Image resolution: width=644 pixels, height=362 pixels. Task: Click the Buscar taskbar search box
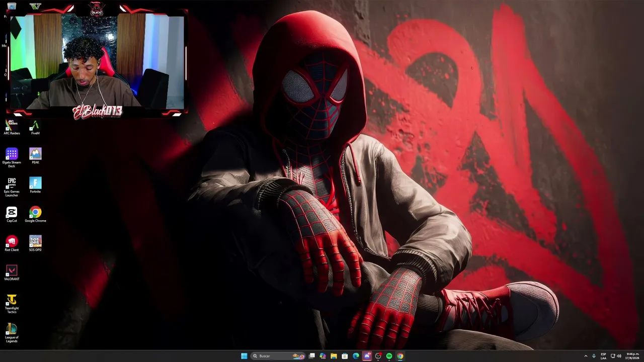pyautogui.click(x=278, y=356)
